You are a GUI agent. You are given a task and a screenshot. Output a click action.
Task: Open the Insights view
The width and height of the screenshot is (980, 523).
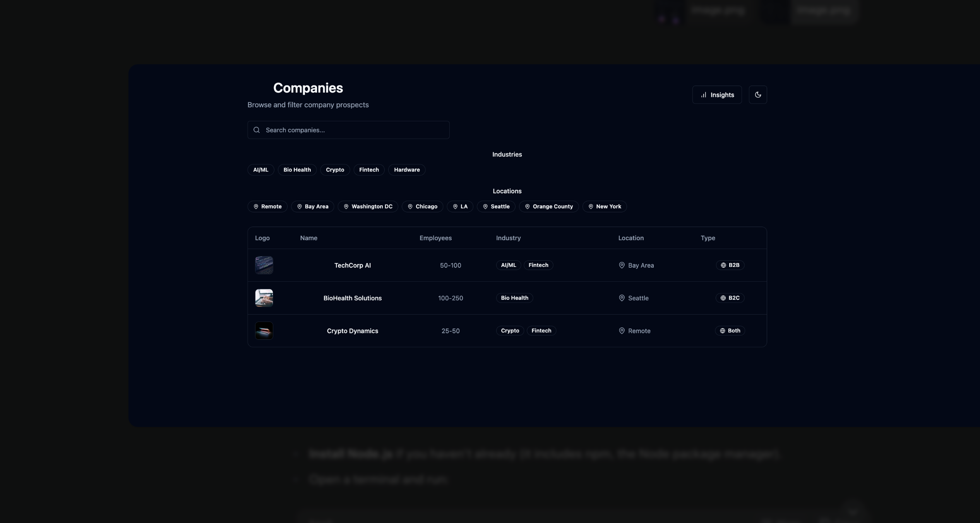click(717, 95)
